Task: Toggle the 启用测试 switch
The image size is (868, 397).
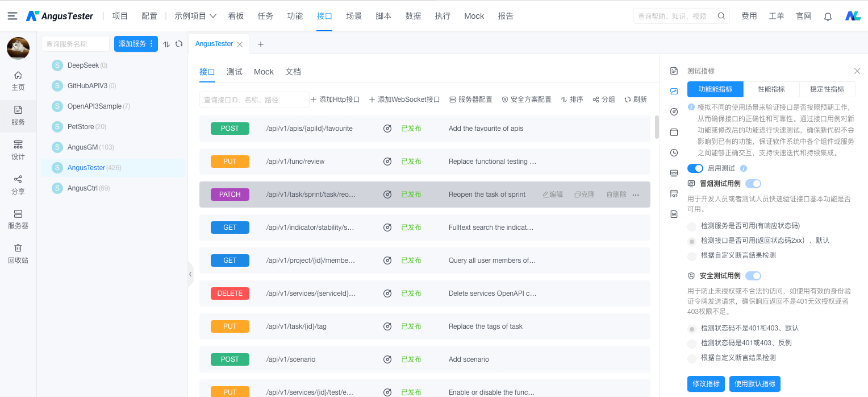Action: click(x=695, y=168)
